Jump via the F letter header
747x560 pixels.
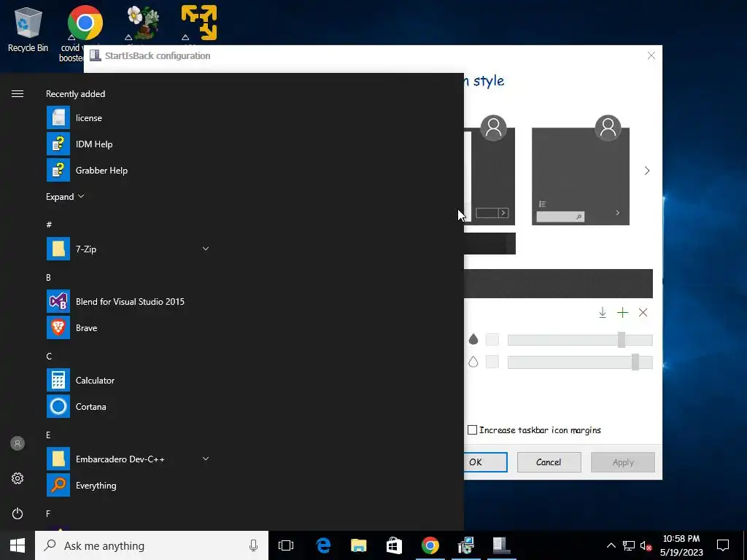coord(48,514)
